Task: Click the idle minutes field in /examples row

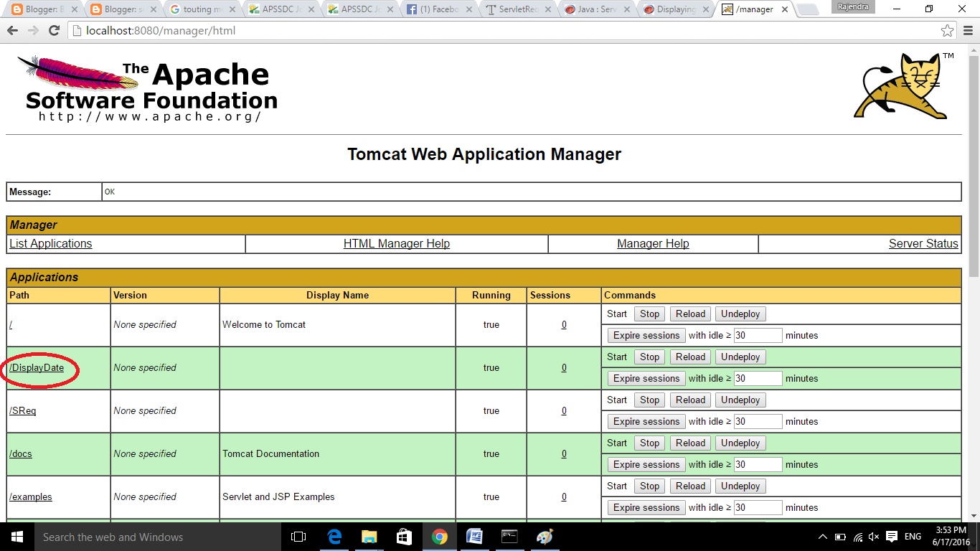Action: tap(758, 508)
